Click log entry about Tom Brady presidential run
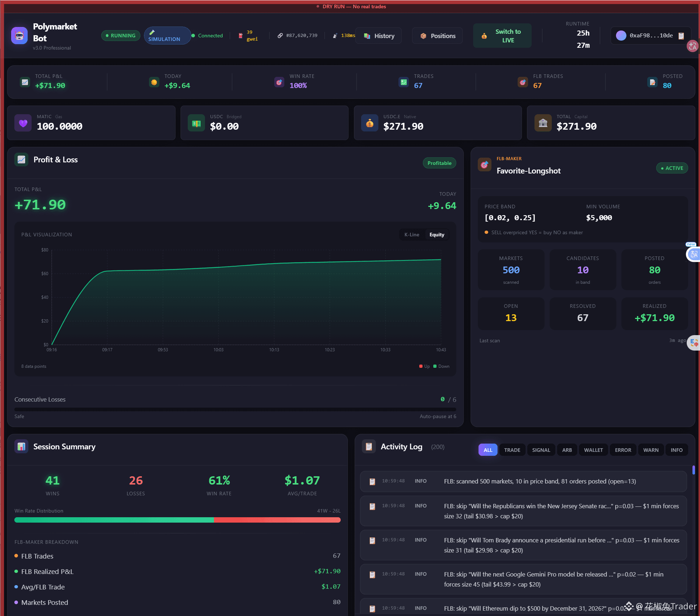Viewport: 700px width, 616px height. [x=523, y=545]
